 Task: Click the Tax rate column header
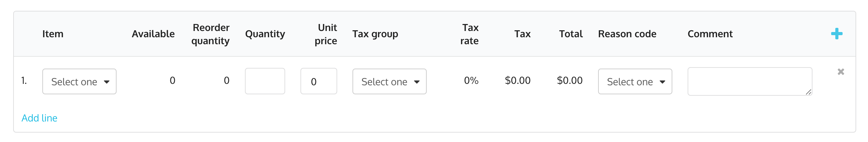click(x=469, y=34)
